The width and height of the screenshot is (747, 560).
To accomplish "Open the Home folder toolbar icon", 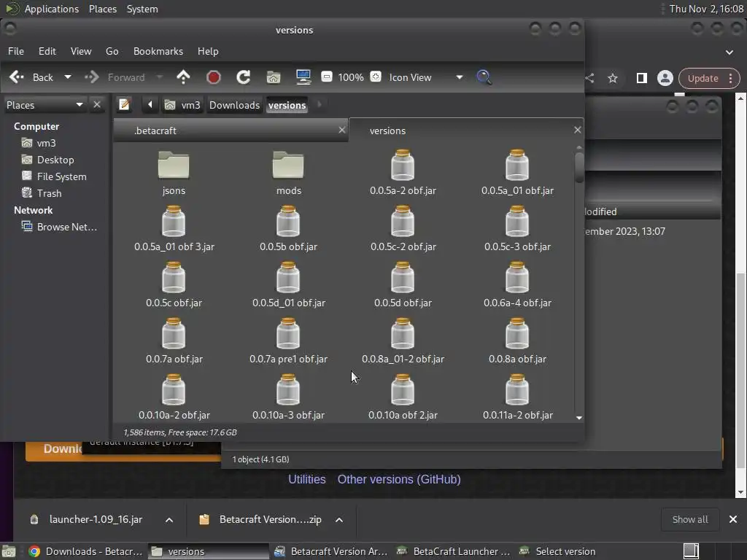I will point(274,77).
